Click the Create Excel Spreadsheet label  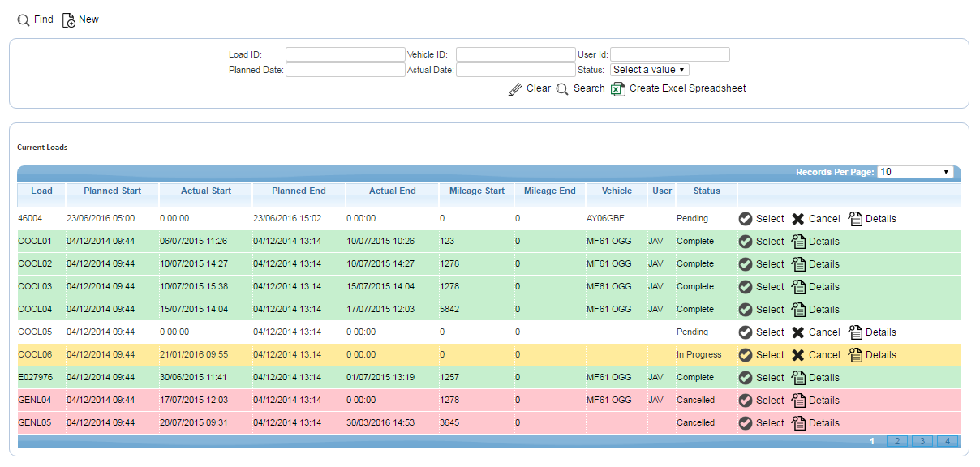pos(688,88)
